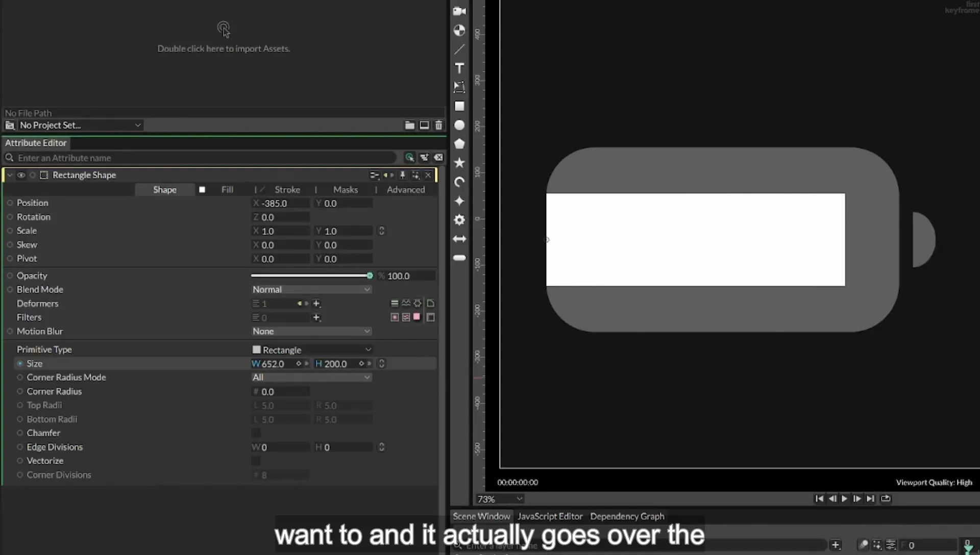Screen dimensions: 980x555
Task: Toggle Position attribute keyframe circle
Action: pos(10,203)
